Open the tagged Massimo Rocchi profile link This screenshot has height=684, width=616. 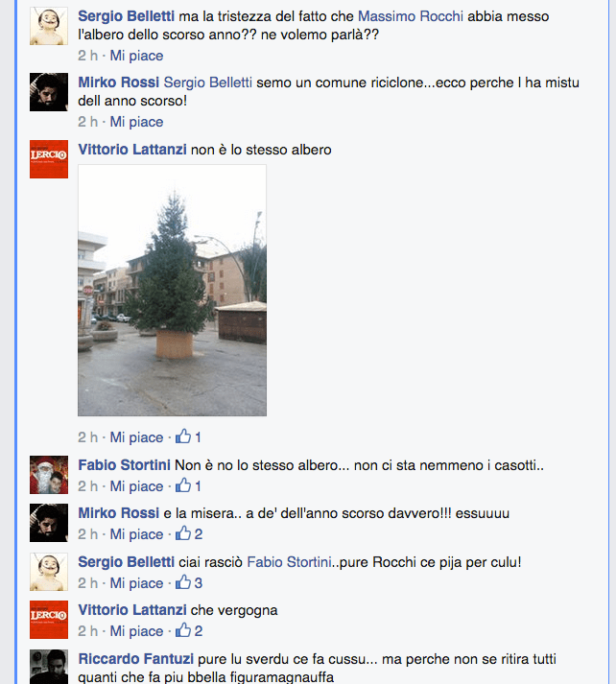click(411, 16)
